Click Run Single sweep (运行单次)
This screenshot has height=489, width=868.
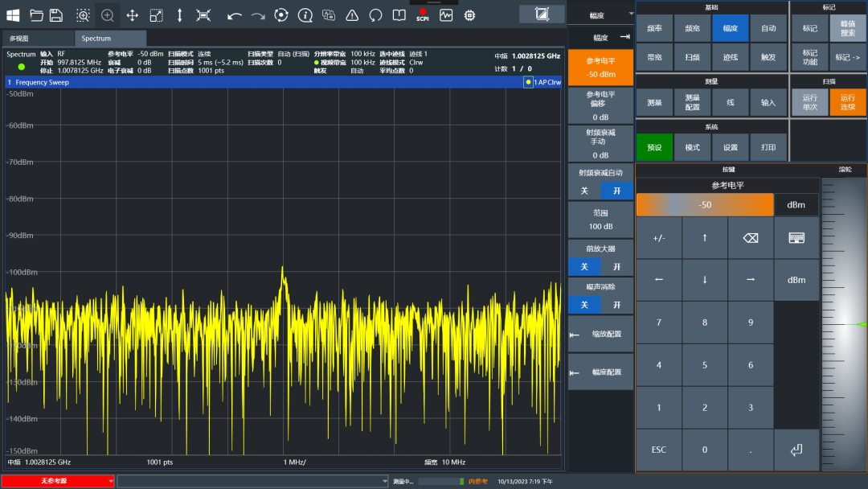tap(810, 102)
